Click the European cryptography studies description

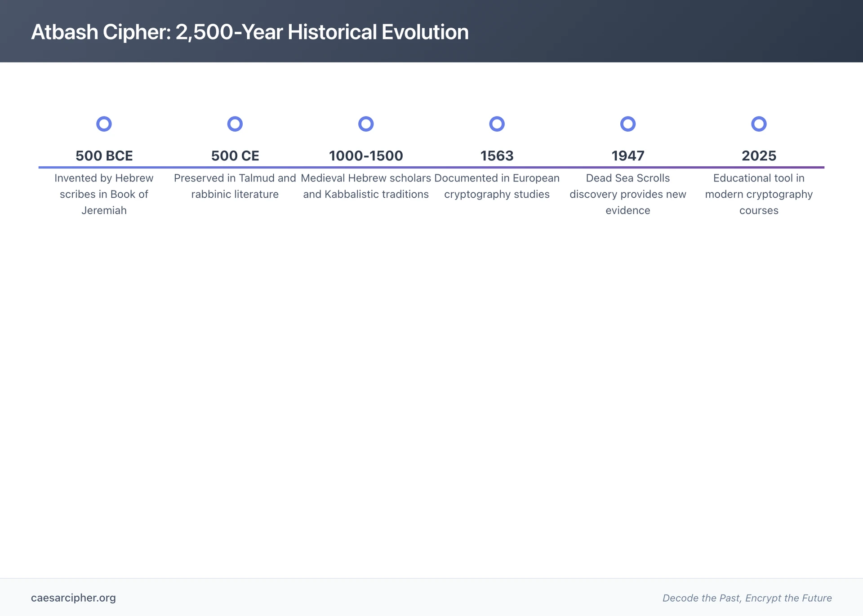497,186
